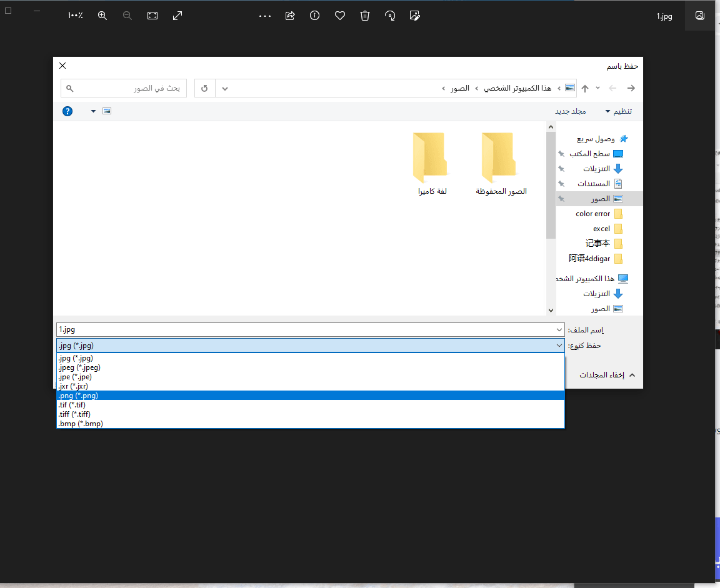Pick the .tiff (*.tiff) format option

[x=310, y=414]
